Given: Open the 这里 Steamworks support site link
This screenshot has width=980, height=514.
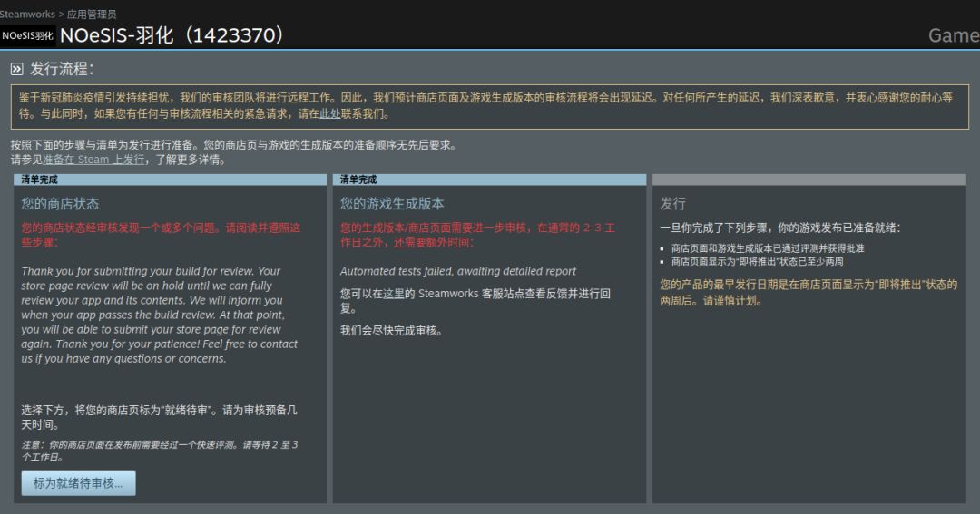Looking at the screenshot, I should tap(393, 294).
